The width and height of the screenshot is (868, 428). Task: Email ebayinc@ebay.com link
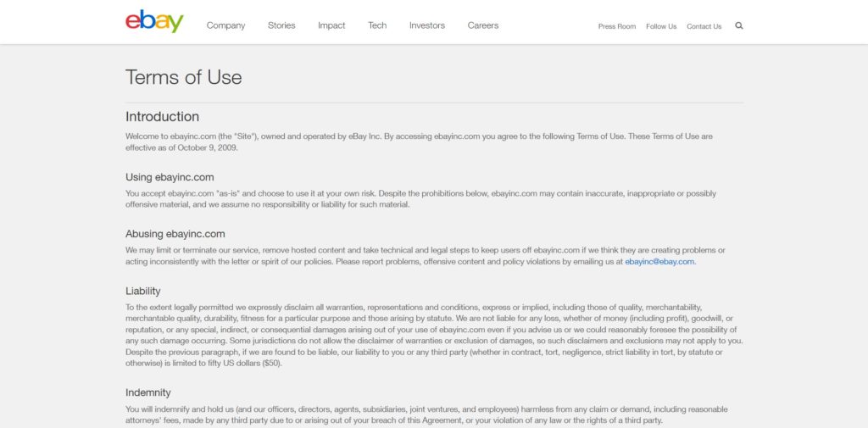(659, 262)
